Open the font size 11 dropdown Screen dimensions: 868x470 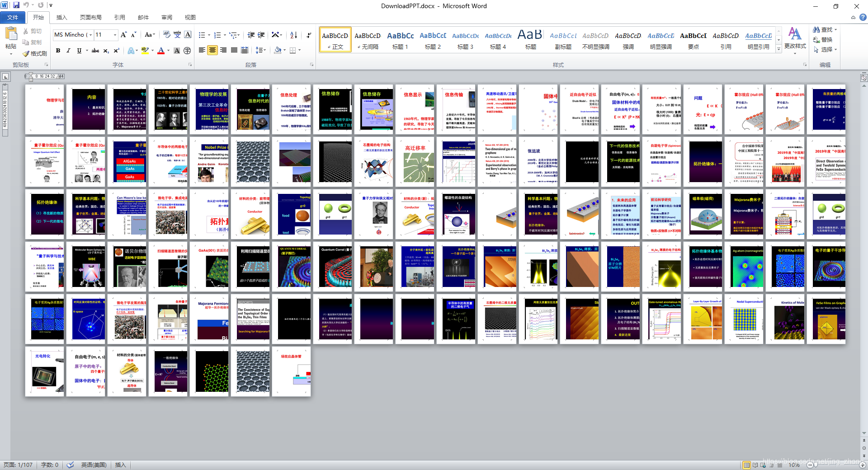(115, 35)
